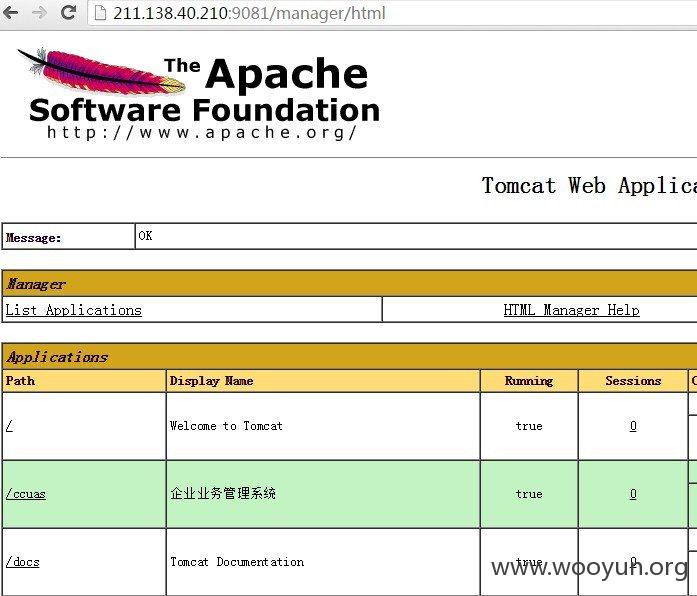
Task: Reload the page with the refresh icon
Action: 68,12
